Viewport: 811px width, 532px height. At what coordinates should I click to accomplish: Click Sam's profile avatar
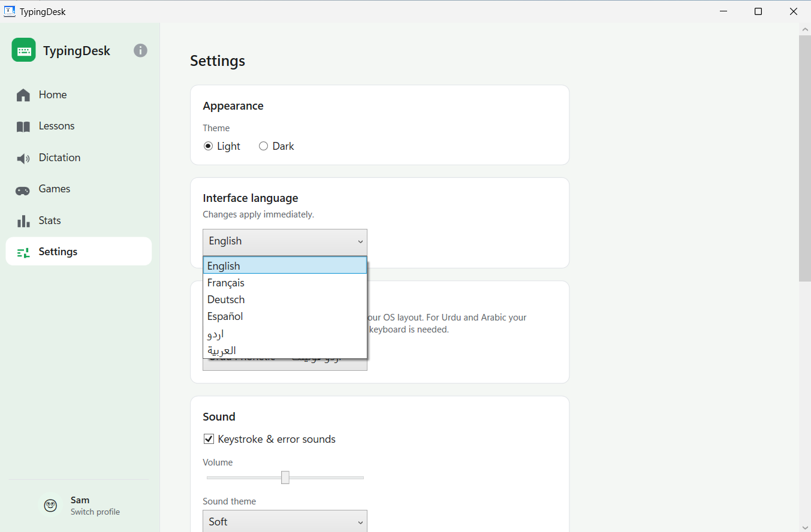[51, 506]
